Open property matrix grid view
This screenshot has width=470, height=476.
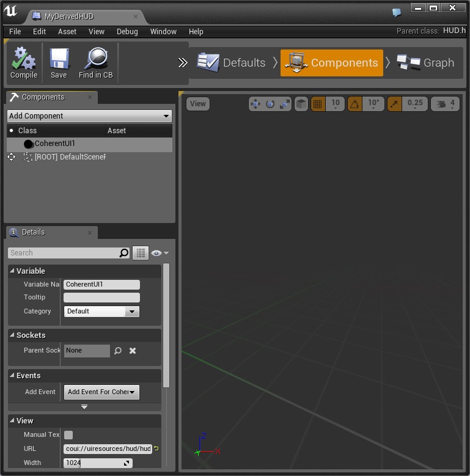pyautogui.click(x=141, y=253)
